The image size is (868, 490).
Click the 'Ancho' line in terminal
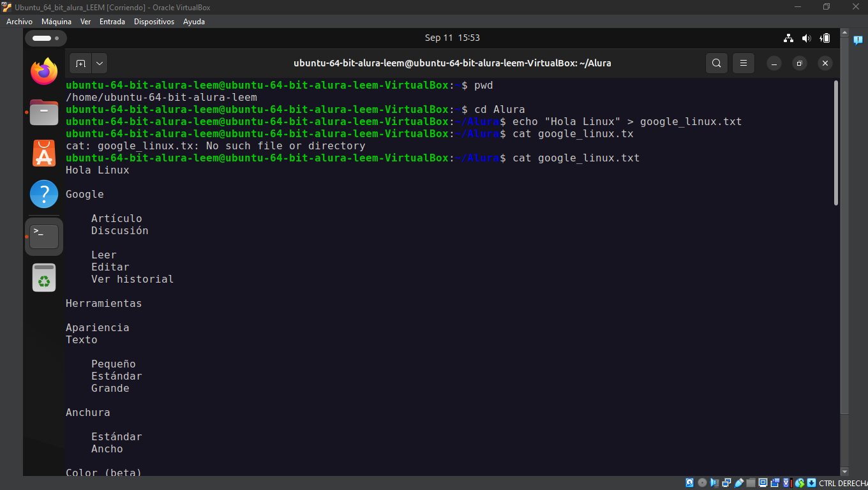click(107, 449)
